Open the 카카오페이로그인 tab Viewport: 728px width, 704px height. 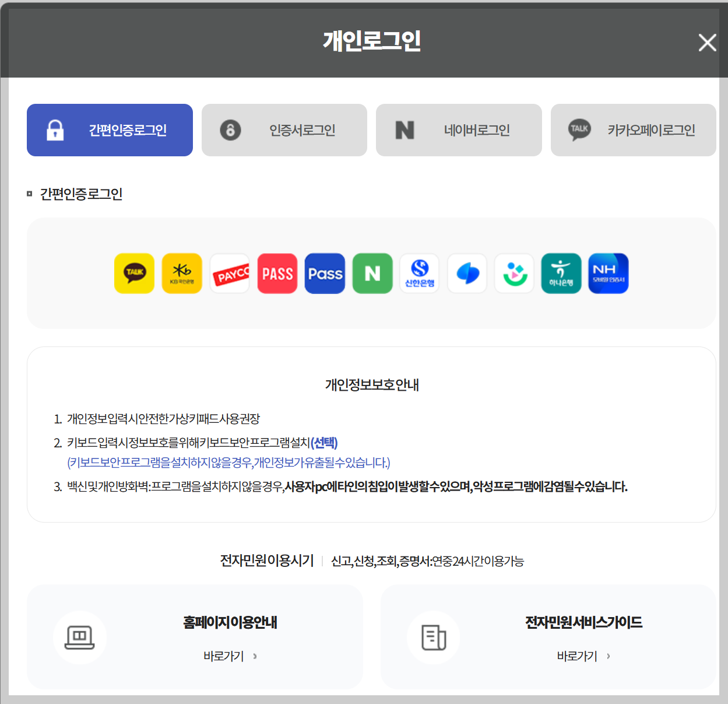click(633, 129)
